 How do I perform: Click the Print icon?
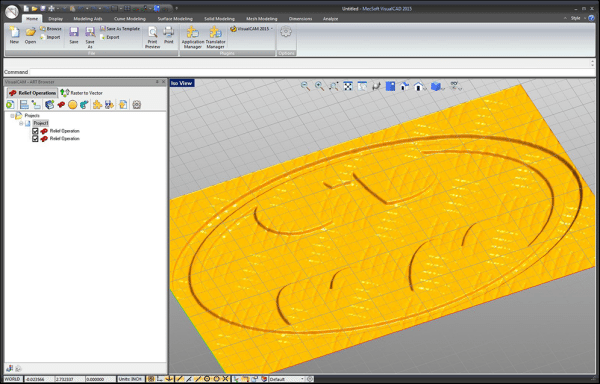[x=168, y=32]
